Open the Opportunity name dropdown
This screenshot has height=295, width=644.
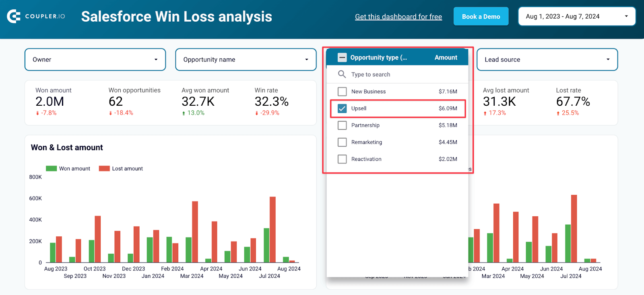coord(246,59)
